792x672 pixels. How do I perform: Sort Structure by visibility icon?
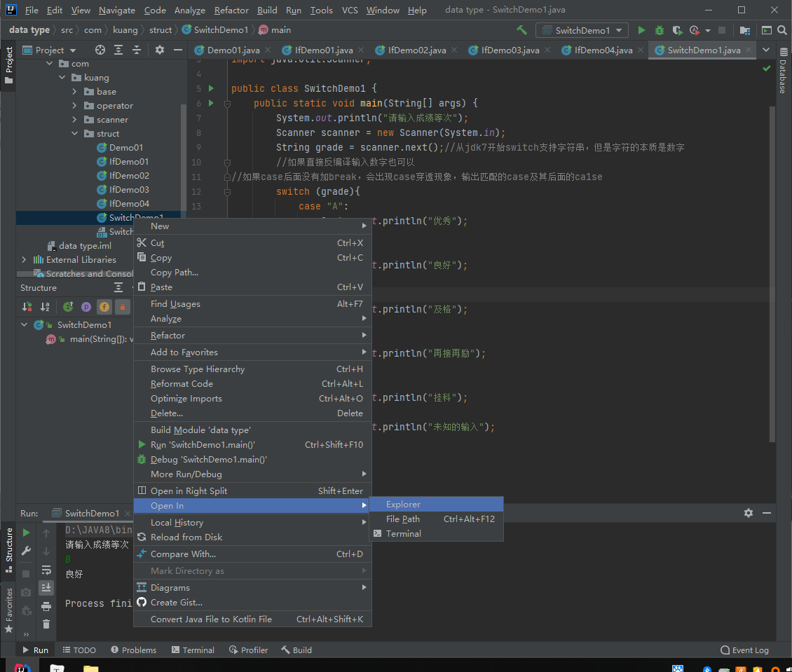tap(27, 306)
